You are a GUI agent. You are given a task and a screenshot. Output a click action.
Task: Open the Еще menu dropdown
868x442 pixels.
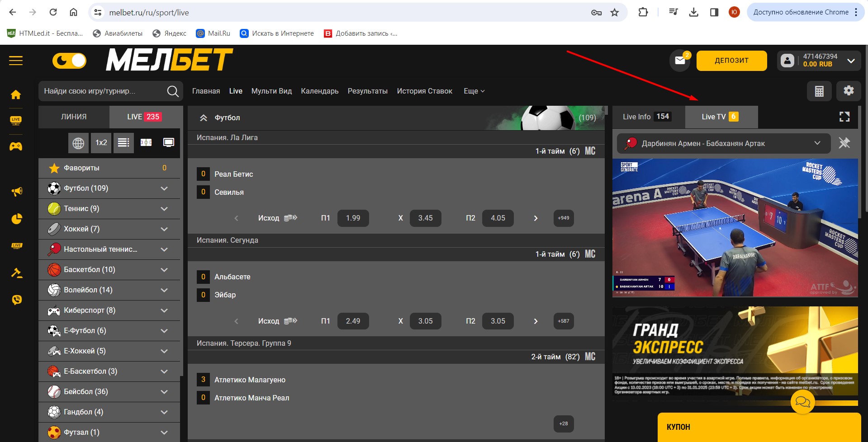coord(474,91)
